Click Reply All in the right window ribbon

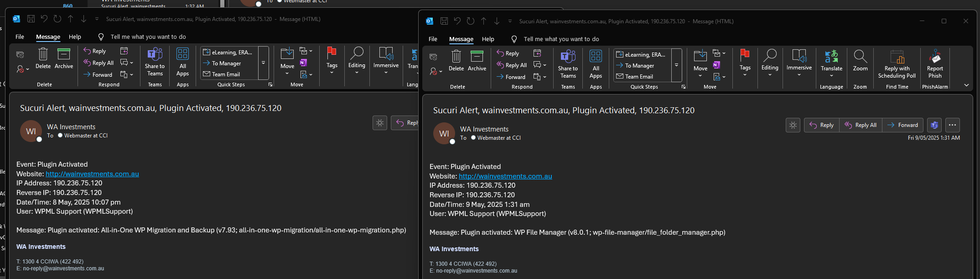pyautogui.click(x=512, y=65)
